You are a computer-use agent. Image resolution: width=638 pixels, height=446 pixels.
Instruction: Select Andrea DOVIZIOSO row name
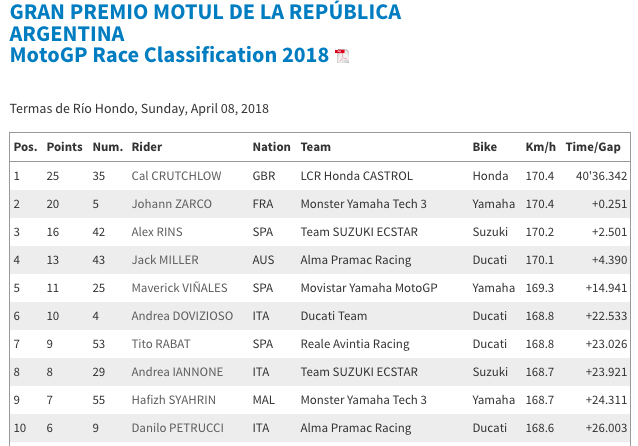click(184, 316)
